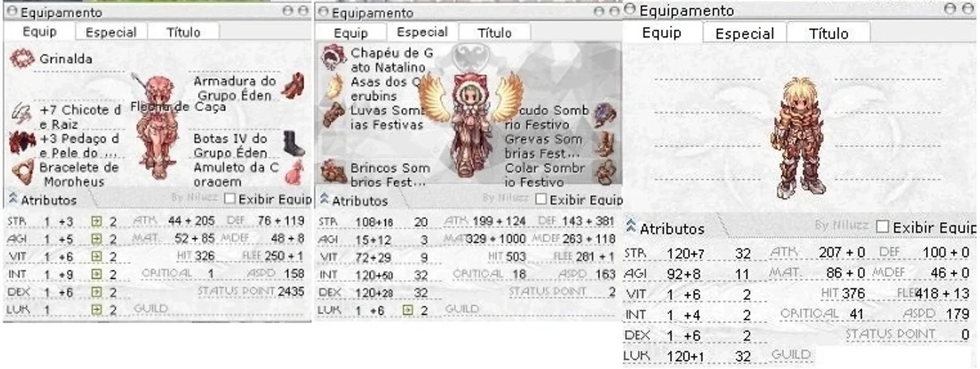
Task: Raise LUK with green arrow in middle window
Action: coord(408,309)
